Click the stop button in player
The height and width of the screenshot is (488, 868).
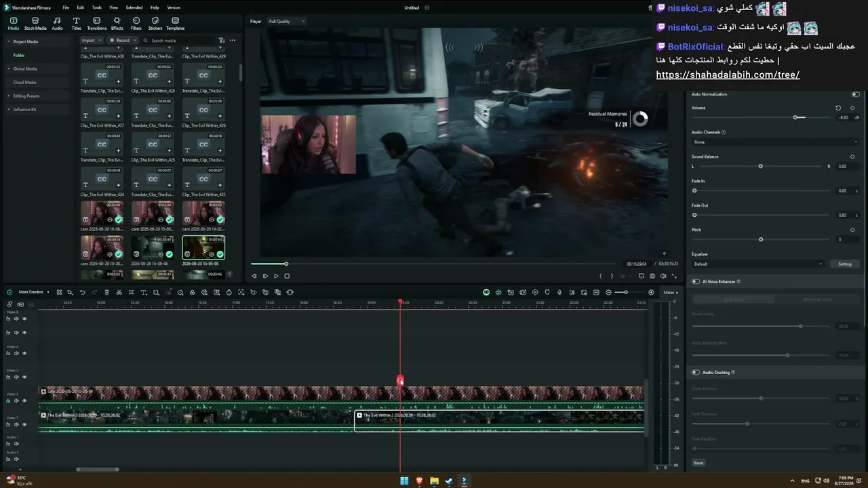[x=287, y=276]
